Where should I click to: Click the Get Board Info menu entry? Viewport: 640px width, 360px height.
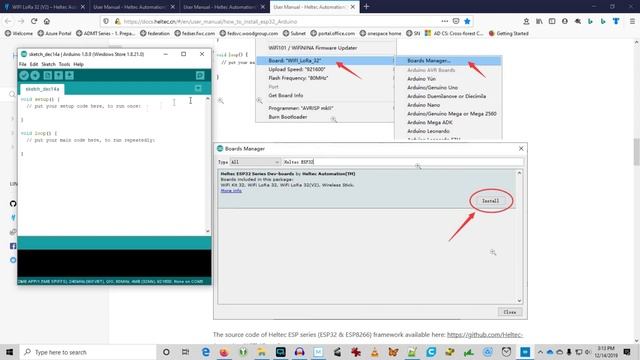[325, 96]
